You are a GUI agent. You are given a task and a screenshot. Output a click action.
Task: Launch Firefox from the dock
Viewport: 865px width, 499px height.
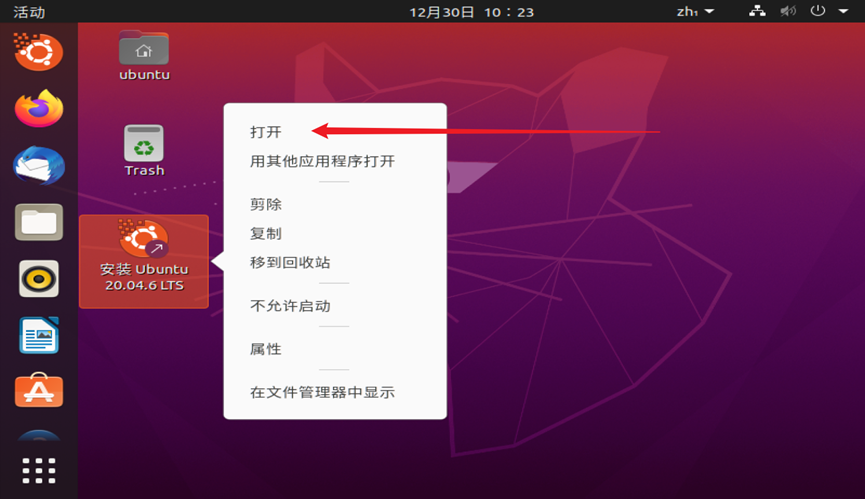[x=39, y=108]
